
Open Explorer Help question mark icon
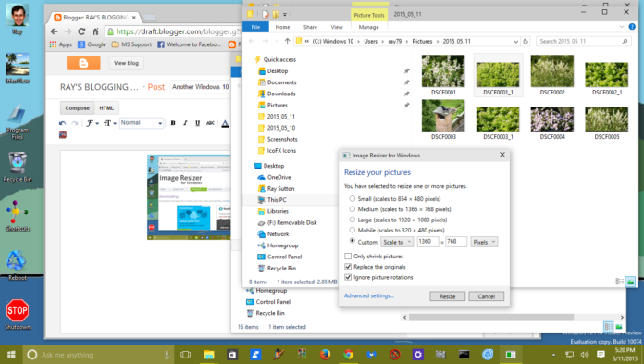[x=632, y=27]
